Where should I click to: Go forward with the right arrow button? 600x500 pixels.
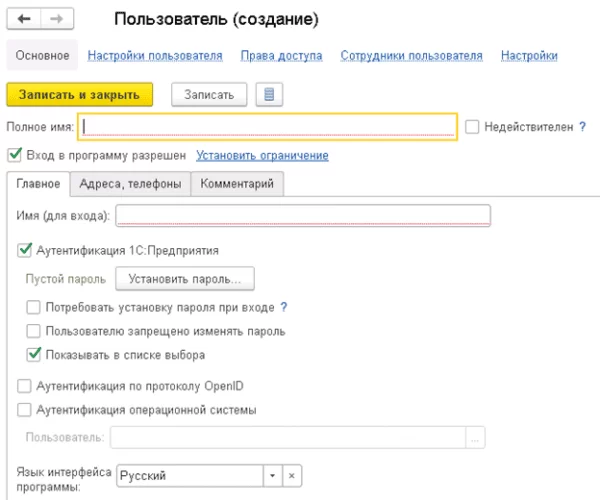57,18
